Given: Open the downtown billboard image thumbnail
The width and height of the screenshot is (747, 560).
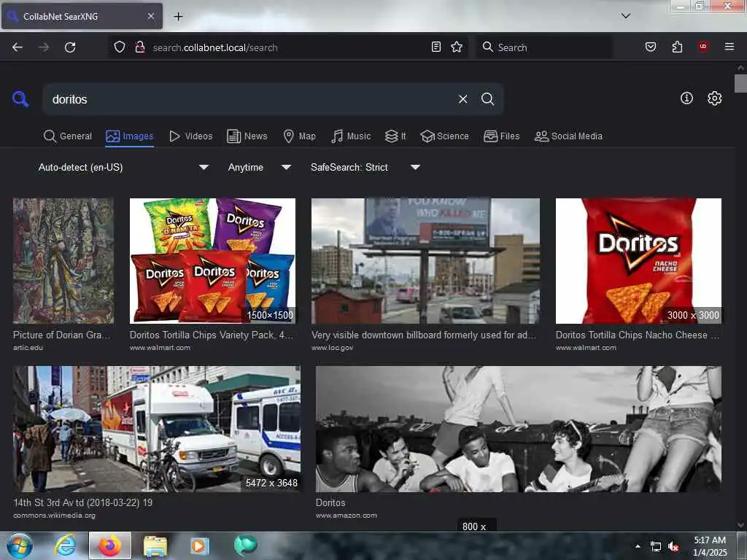Looking at the screenshot, I should point(425,261).
